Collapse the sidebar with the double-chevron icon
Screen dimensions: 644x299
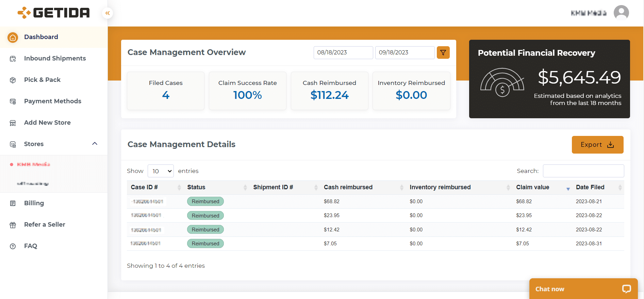point(108,13)
